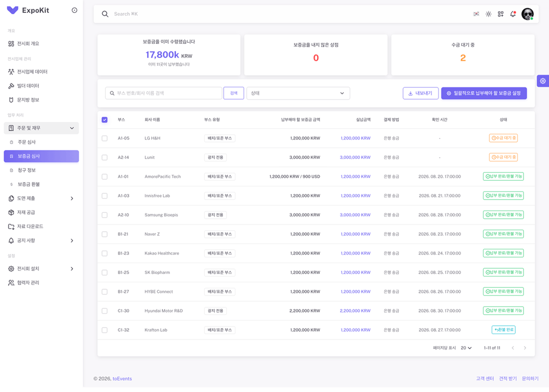Click the 공지 사항 bell icon
Viewport: 549px width, 392px height.
pyautogui.click(x=11, y=240)
